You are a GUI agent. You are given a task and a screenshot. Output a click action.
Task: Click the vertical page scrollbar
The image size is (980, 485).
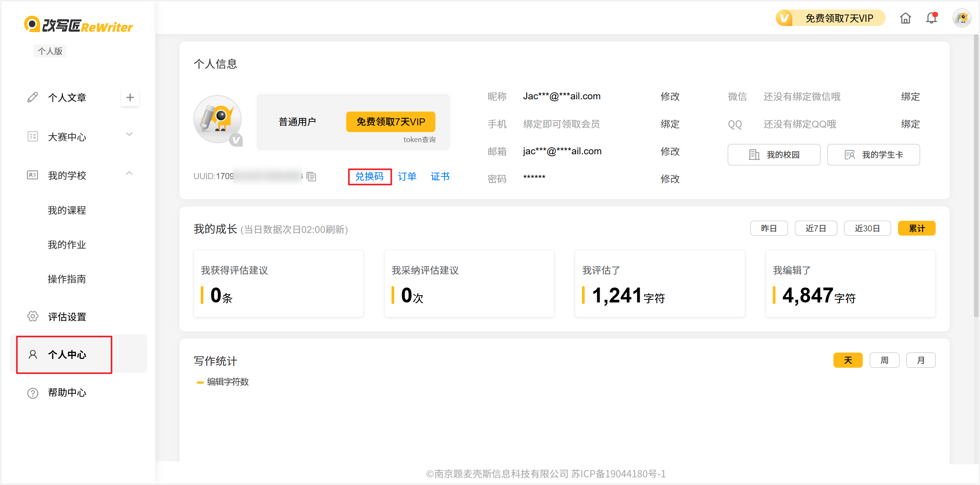976,176
